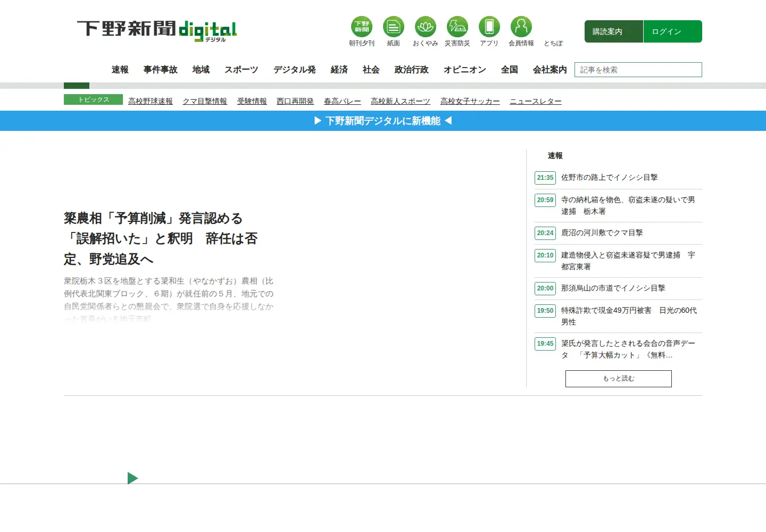Open the アプリ smartphone icon
Screen dimensions: 766x532
[489, 27]
